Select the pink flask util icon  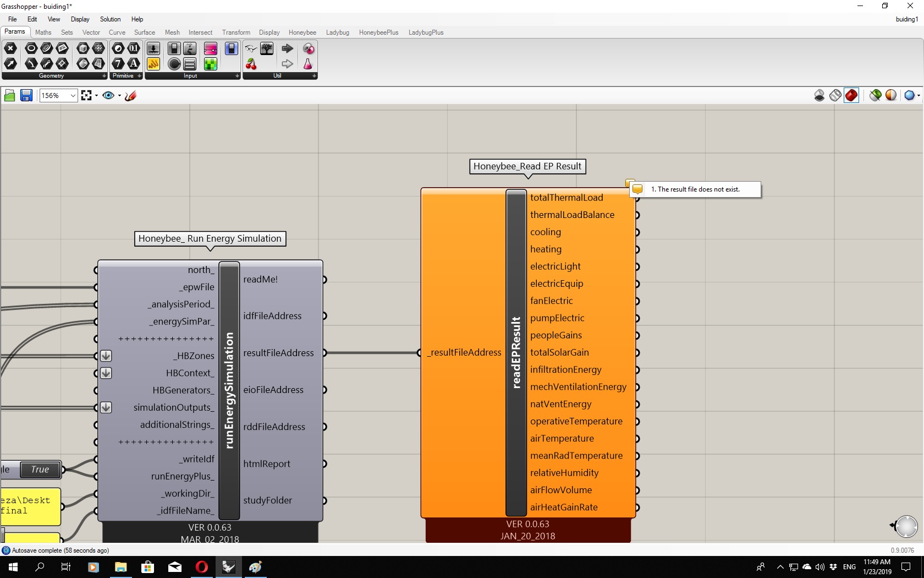[308, 64]
